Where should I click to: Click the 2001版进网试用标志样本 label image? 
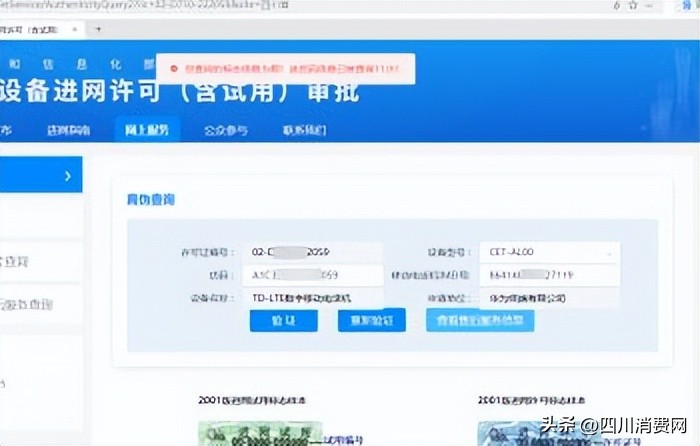tap(260, 433)
